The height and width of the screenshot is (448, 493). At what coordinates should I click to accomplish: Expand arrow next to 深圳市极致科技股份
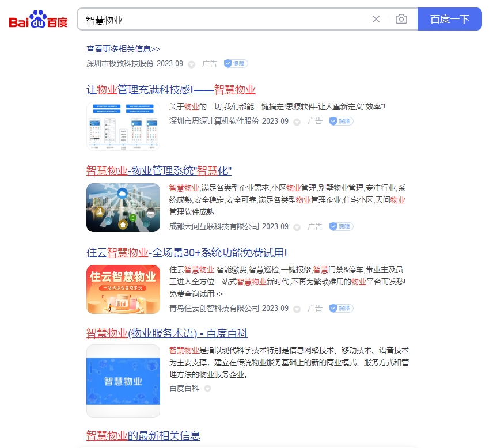[191, 64]
